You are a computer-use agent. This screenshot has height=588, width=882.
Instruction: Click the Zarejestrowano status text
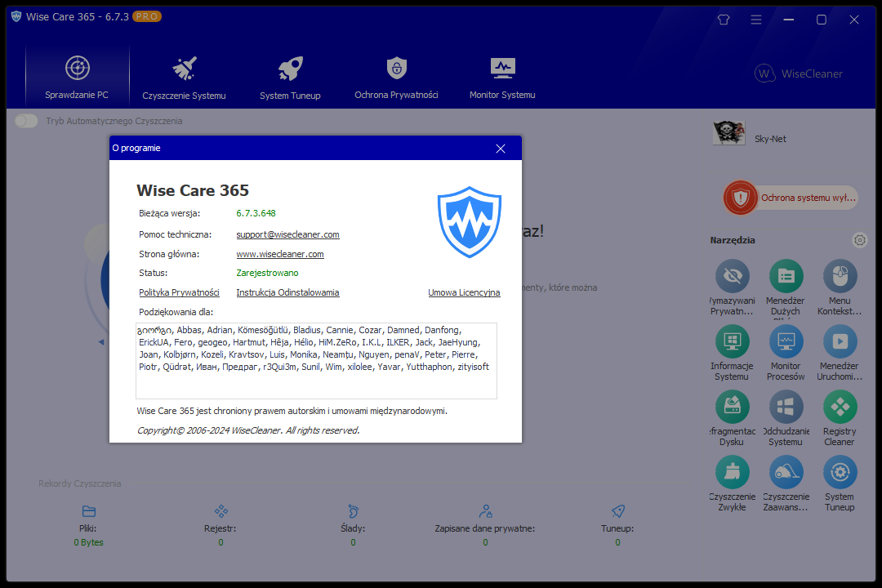[x=267, y=273]
